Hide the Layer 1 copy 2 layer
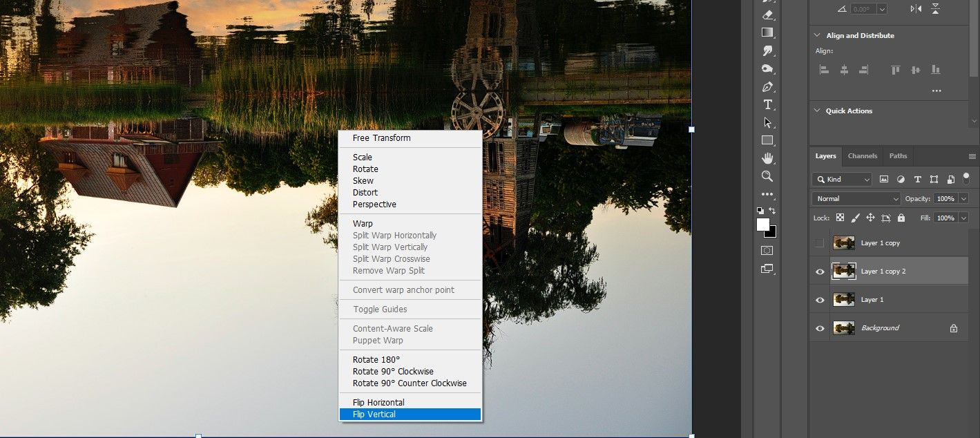980x438 pixels. [820, 272]
